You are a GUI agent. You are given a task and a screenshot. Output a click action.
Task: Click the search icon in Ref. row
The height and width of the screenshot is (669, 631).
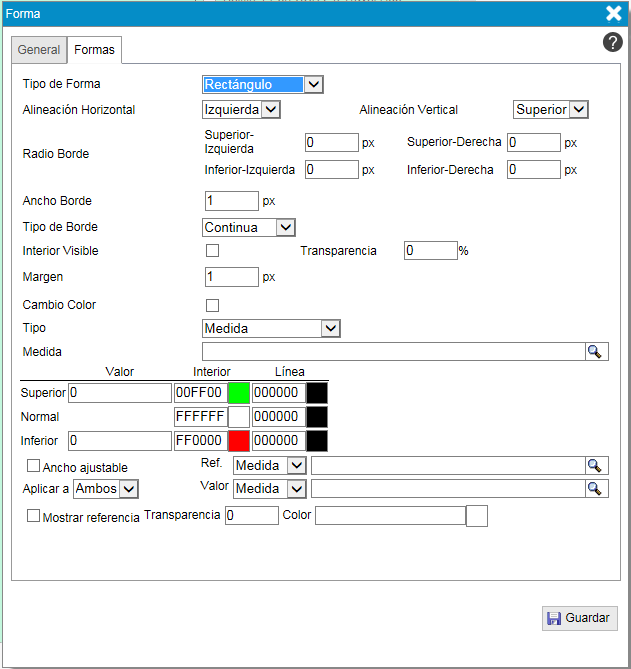[595, 465]
